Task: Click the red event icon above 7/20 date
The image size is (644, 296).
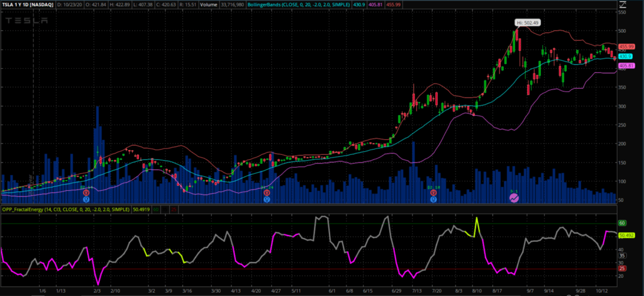Action: [x=433, y=193]
